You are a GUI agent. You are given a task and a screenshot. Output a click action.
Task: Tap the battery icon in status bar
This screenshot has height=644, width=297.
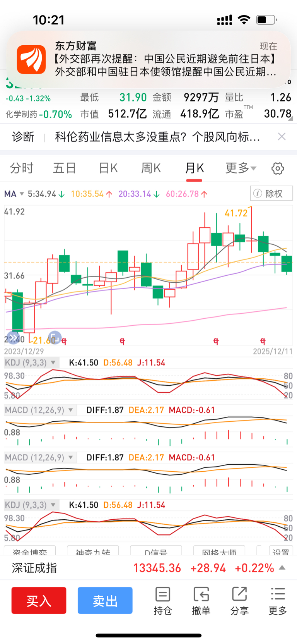click(x=266, y=20)
